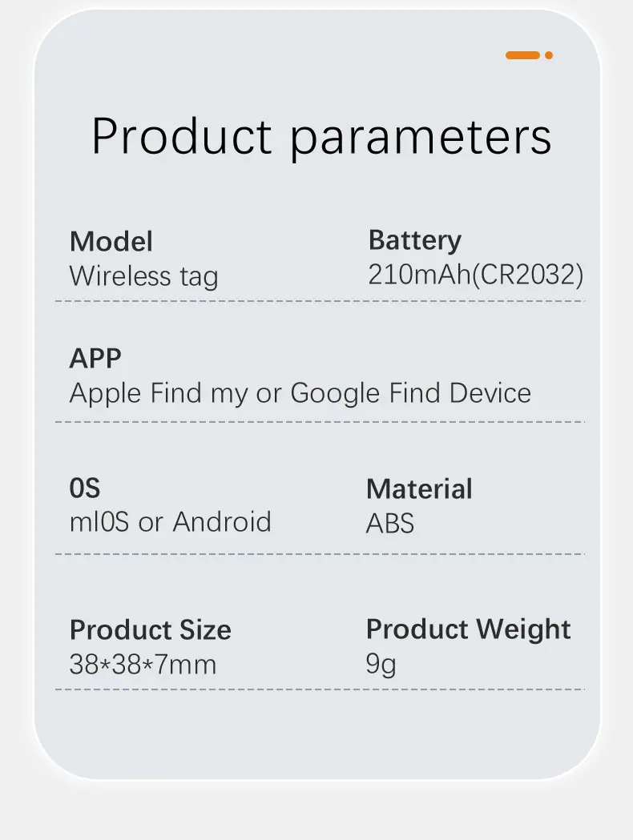Select the Material label
The width and height of the screenshot is (633, 840).
click(419, 489)
